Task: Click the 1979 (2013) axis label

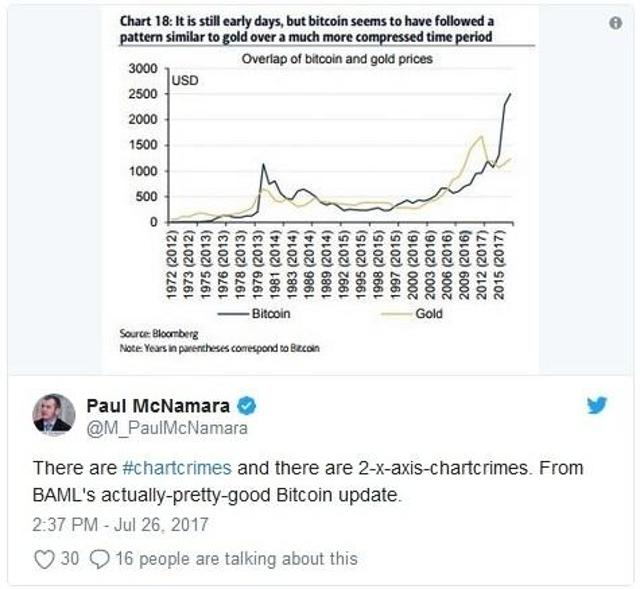Action: (258, 265)
